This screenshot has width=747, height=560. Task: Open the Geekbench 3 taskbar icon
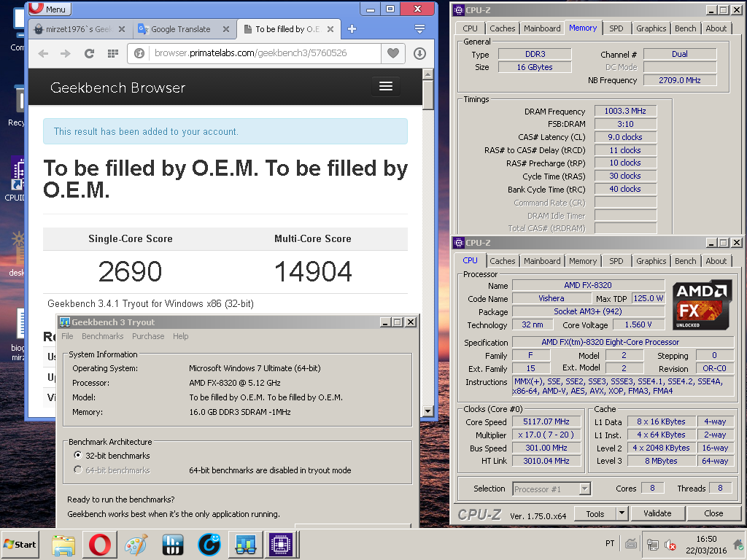pyautogui.click(x=245, y=545)
